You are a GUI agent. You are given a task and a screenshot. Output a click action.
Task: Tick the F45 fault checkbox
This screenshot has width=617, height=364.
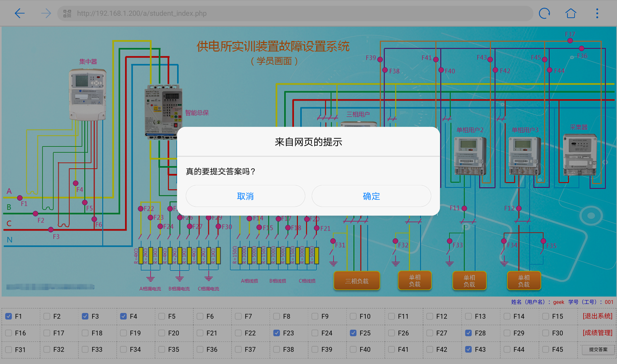(545, 349)
